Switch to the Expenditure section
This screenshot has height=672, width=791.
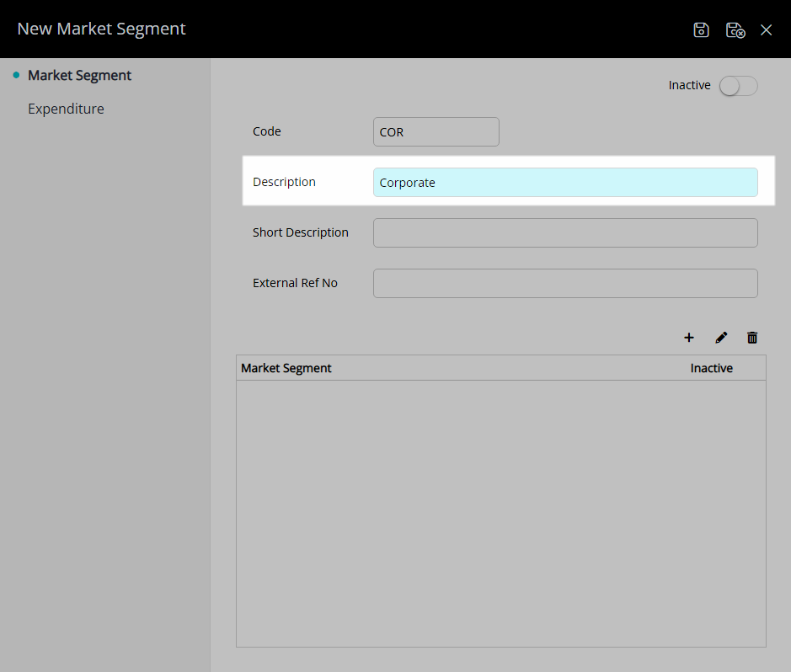coord(66,109)
